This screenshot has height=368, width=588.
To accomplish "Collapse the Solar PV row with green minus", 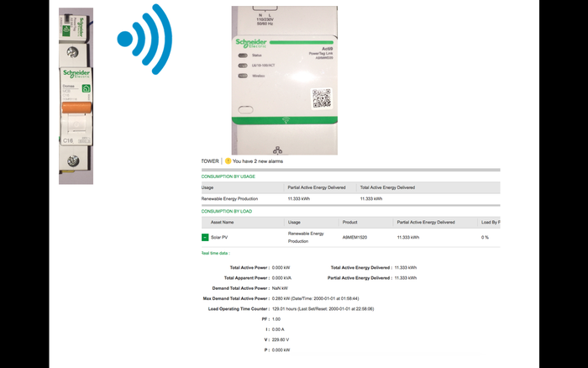I will coord(205,237).
